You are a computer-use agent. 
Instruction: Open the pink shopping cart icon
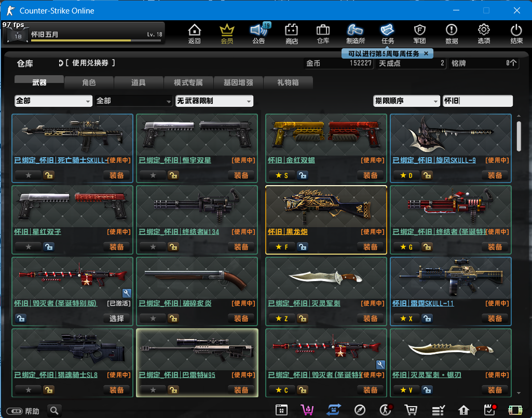pyautogui.click(x=307, y=410)
